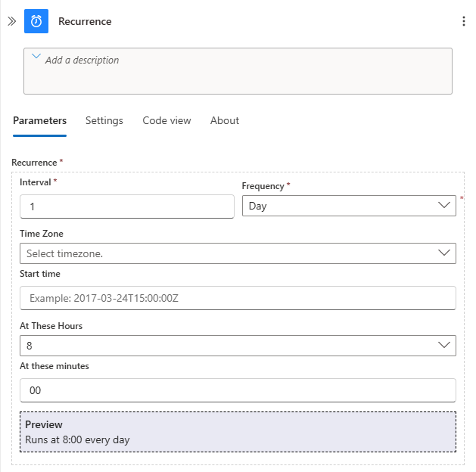The image size is (476, 472).
Task: Switch to the Parameters tab
Action: [39, 120]
